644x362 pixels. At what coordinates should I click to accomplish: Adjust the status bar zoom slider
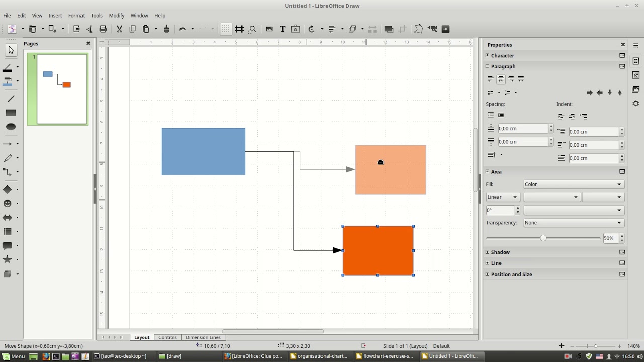[x=596, y=346]
